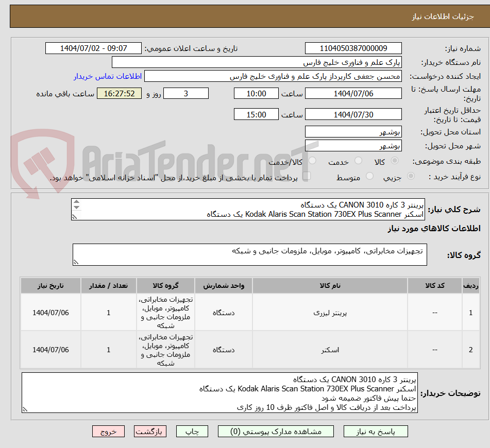Image resolution: width=490 pixels, height=448 pixels.
Task: Select the 'جزیی' purchase type radio
Action: coord(411,176)
